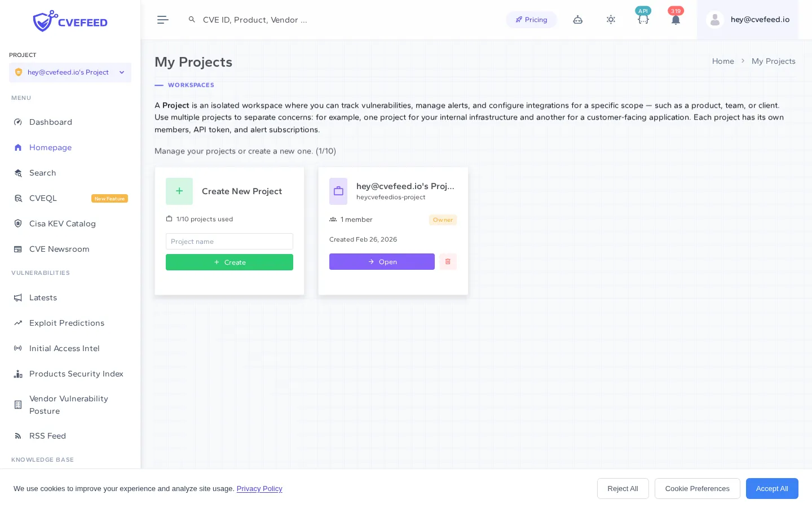Accept all cookies
Screen dimensions: 812x508
click(772, 488)
